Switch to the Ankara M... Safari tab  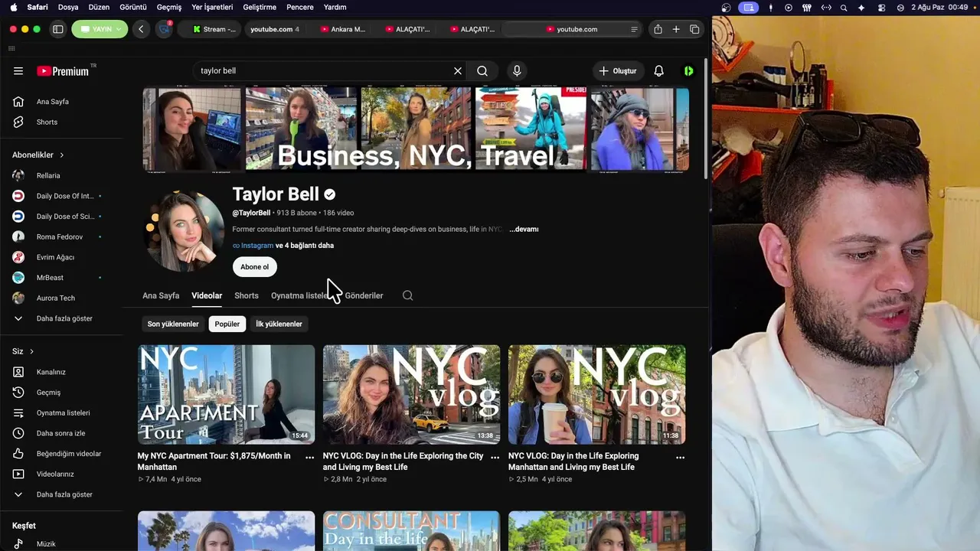coord(343,29)
